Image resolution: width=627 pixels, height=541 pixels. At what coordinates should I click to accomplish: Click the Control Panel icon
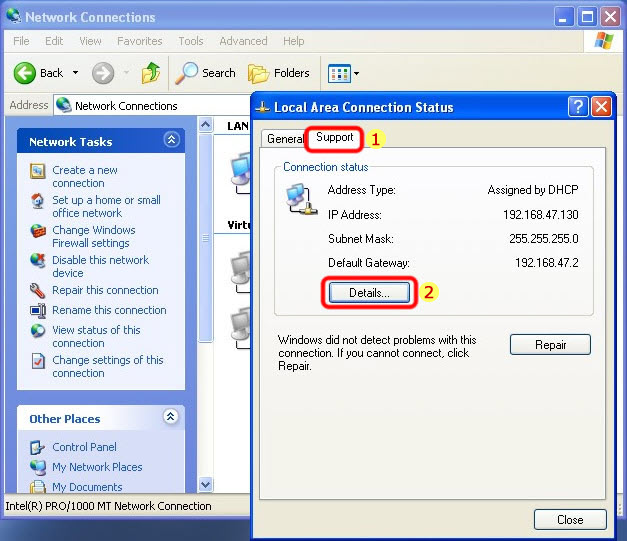coord(38,447)
